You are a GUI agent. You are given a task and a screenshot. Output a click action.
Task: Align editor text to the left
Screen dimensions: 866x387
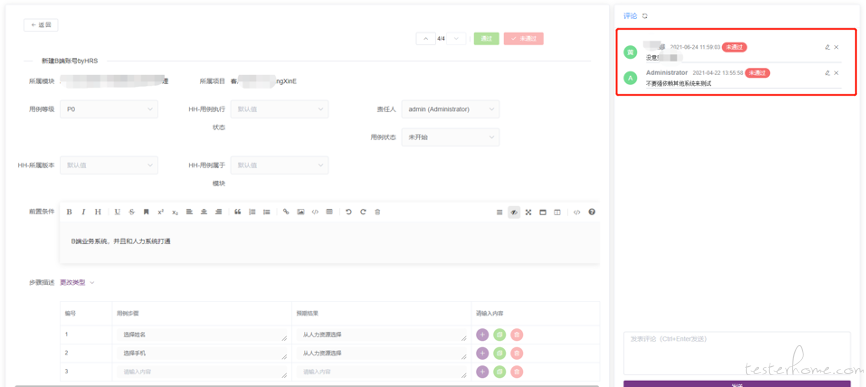pos(189,212)
